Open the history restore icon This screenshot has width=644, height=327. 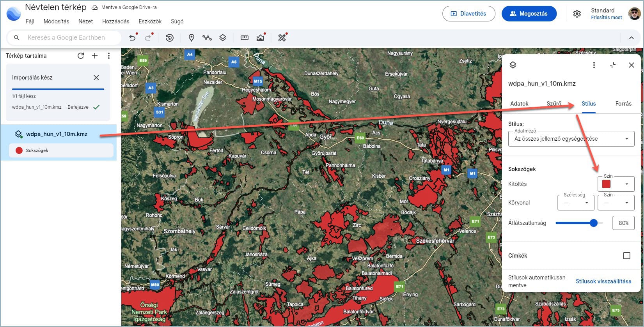[170, 38]
